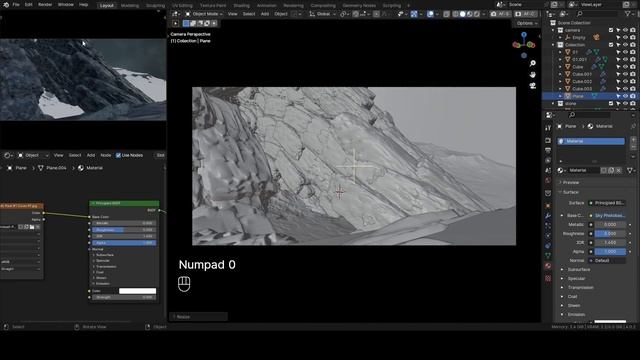
Task: Hide Empty object with eye icon
Action: coord(625,38)
